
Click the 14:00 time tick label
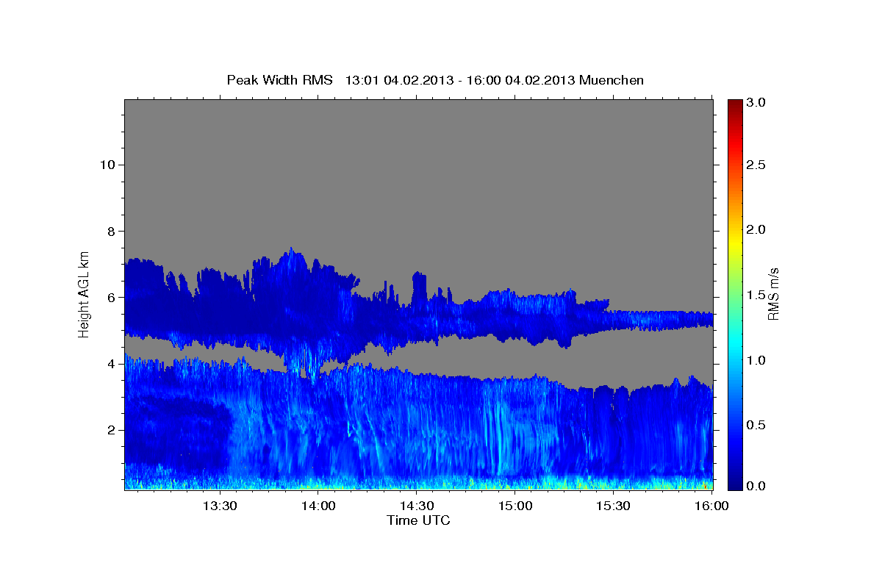318,506
